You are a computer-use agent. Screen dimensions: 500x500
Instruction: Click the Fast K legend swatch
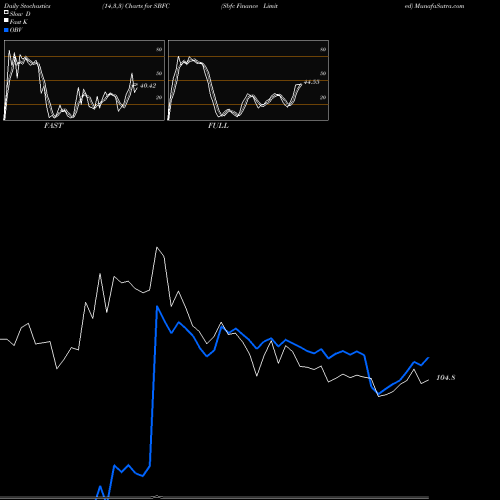coord(6,21)
